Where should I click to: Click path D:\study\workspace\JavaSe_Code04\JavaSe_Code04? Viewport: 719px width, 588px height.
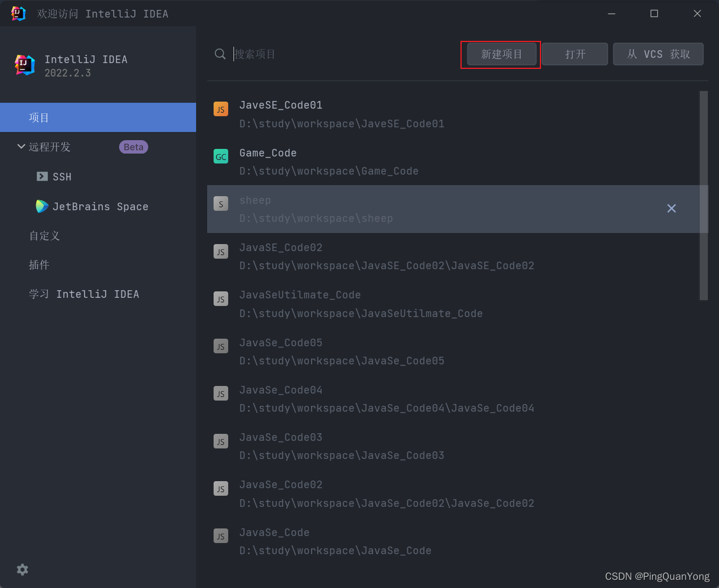click(x=387, y=408)
